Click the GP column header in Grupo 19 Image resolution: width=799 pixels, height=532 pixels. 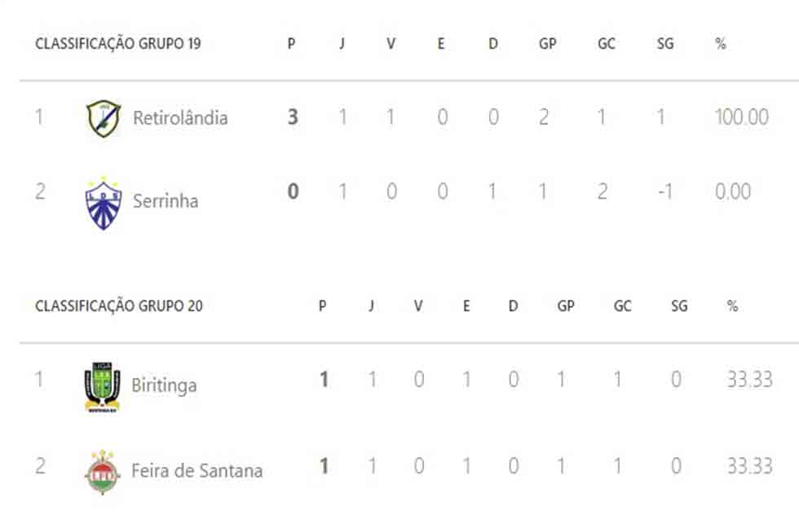(548, 44)
